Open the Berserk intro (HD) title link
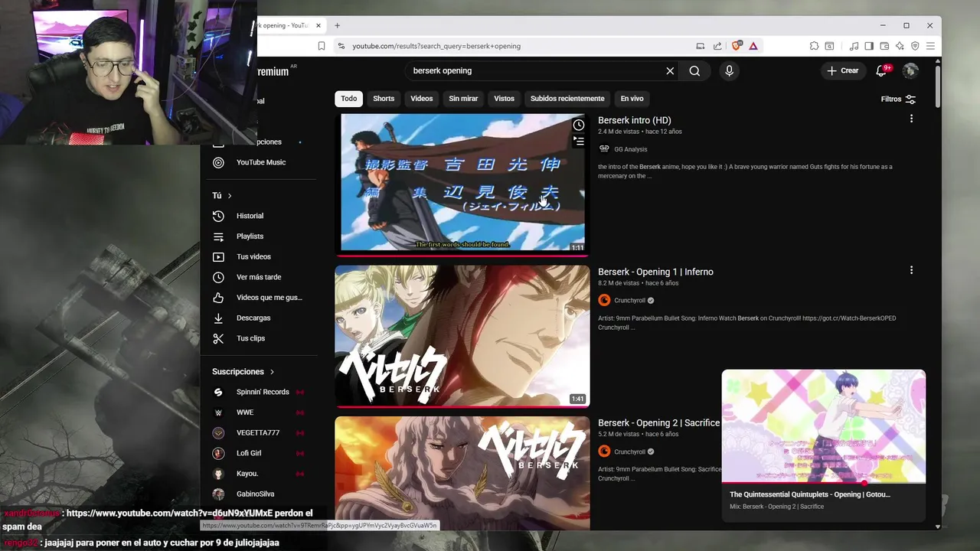 pyautogui.click(x=635, y=120)
